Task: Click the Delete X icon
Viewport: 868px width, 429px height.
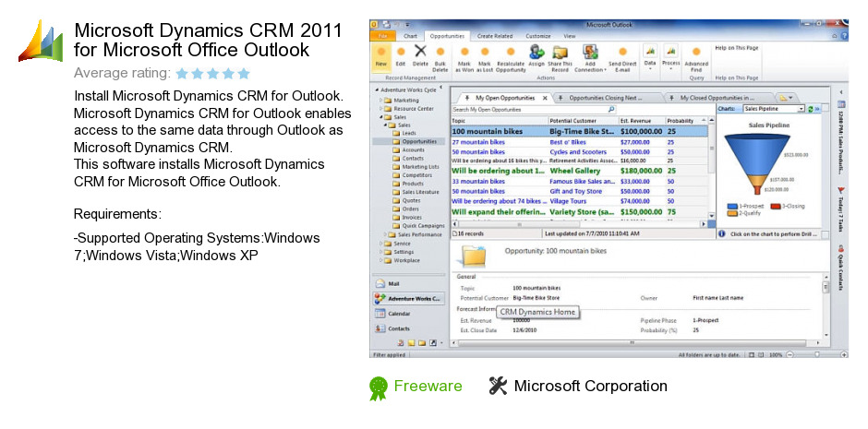Action: [x=421, y=52]
